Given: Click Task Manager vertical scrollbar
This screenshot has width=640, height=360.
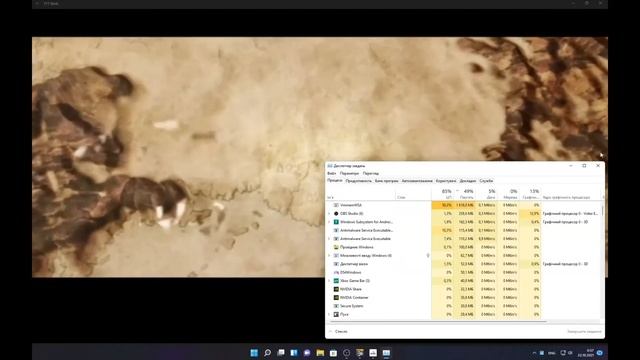Looking at the screenshot, I should [x=603, y=211].
